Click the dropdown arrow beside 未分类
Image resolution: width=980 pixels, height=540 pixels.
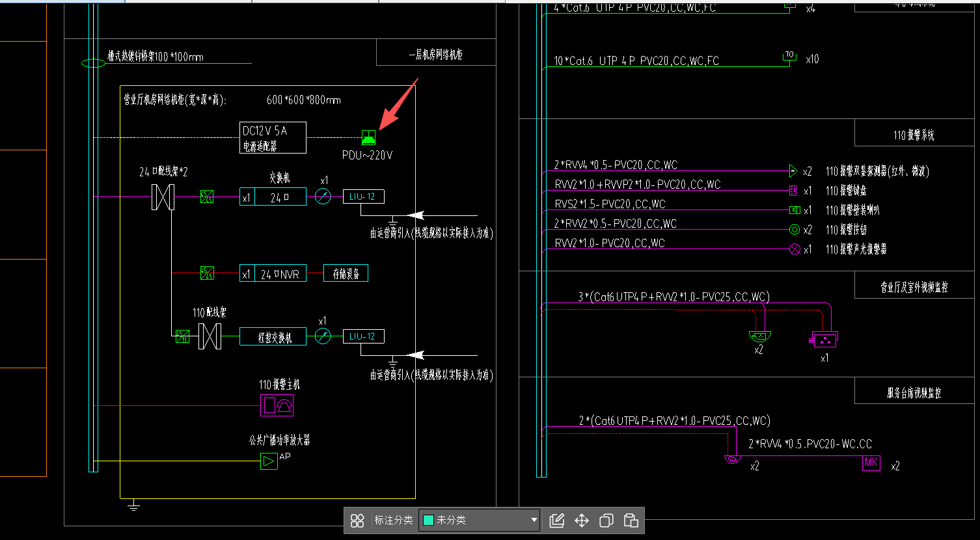click(534, 520)
